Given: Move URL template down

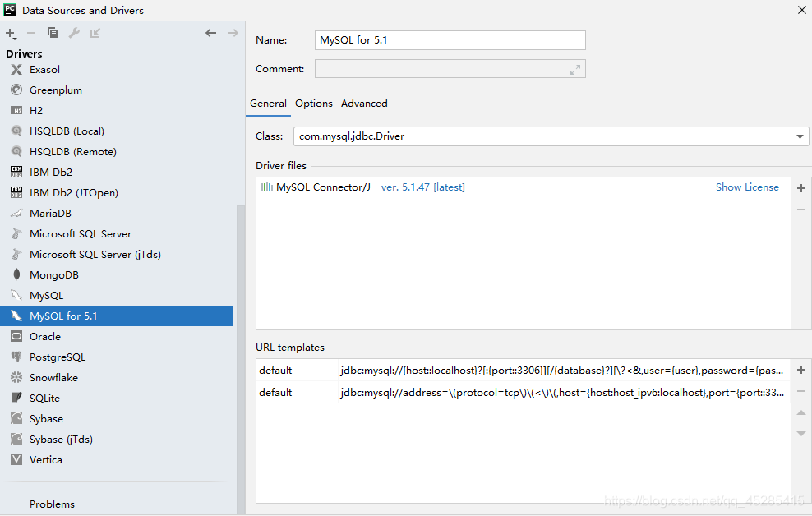Looking at the screenshot, I should [801, 434].
